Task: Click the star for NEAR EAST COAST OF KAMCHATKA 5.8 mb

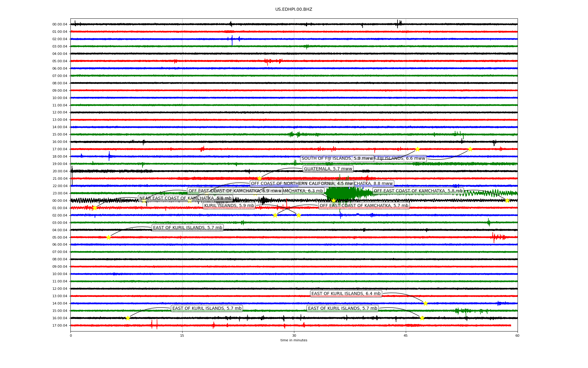Action: tap(94, 208)
